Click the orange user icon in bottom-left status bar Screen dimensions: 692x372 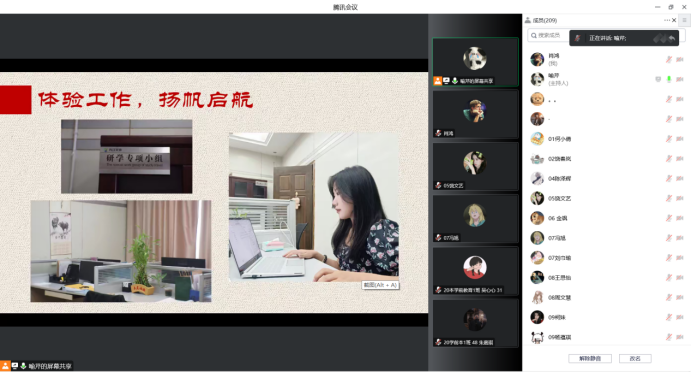pos(5,366)
